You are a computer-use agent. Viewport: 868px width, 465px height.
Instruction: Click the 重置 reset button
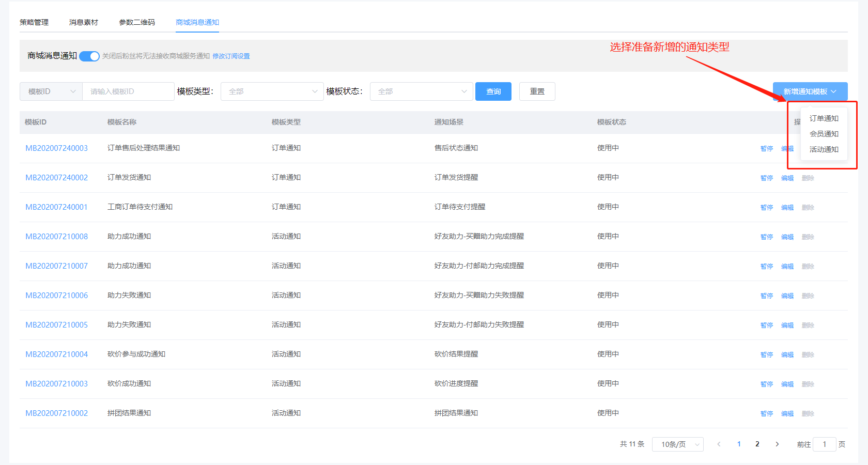coord(537,91)
